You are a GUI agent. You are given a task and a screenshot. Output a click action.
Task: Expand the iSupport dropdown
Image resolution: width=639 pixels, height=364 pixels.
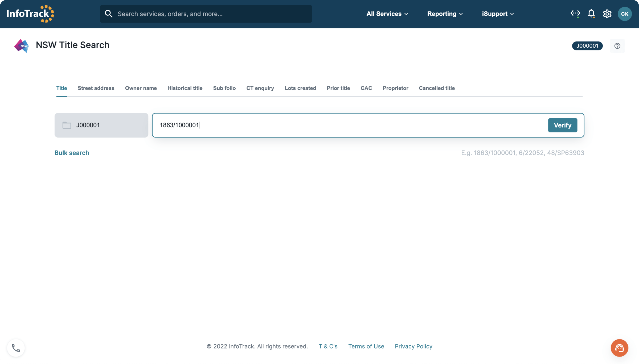[498, 14]
